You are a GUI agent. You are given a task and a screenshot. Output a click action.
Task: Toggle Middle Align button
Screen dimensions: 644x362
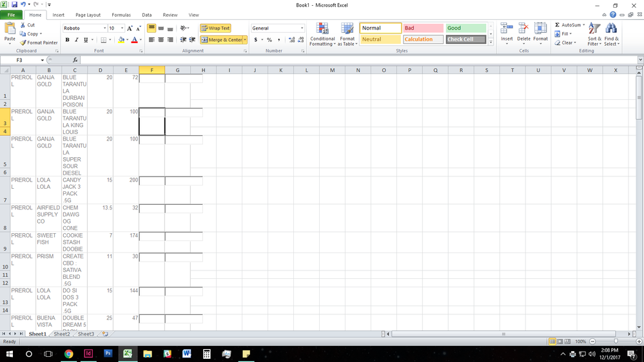pos(161,28)
